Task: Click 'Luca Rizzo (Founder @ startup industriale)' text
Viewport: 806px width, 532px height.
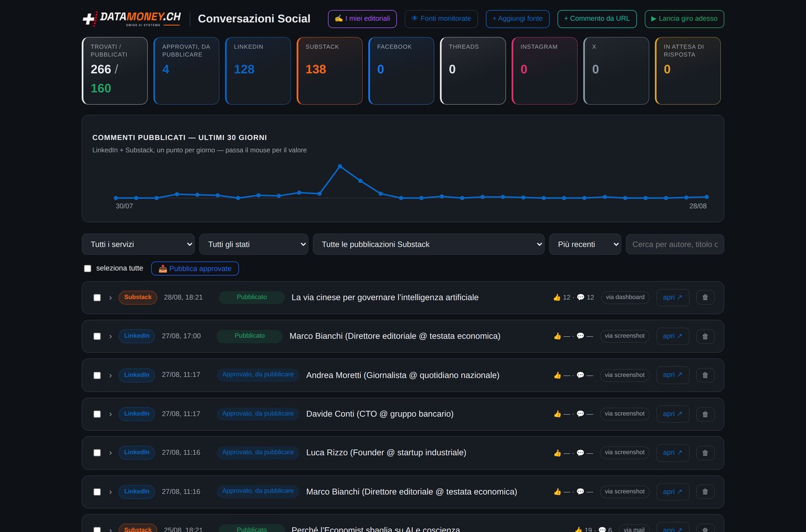Action: point(386,453)
